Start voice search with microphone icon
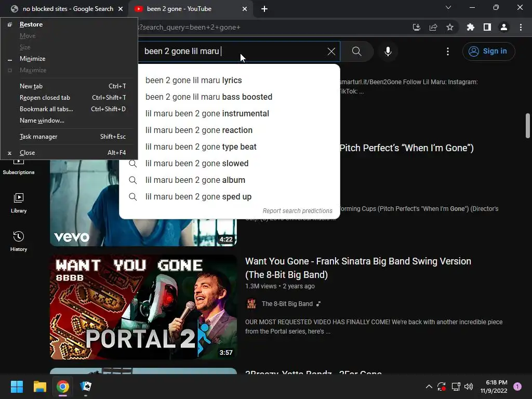The image size is (532, 399). pyautogui.click(x=388, y=51)
